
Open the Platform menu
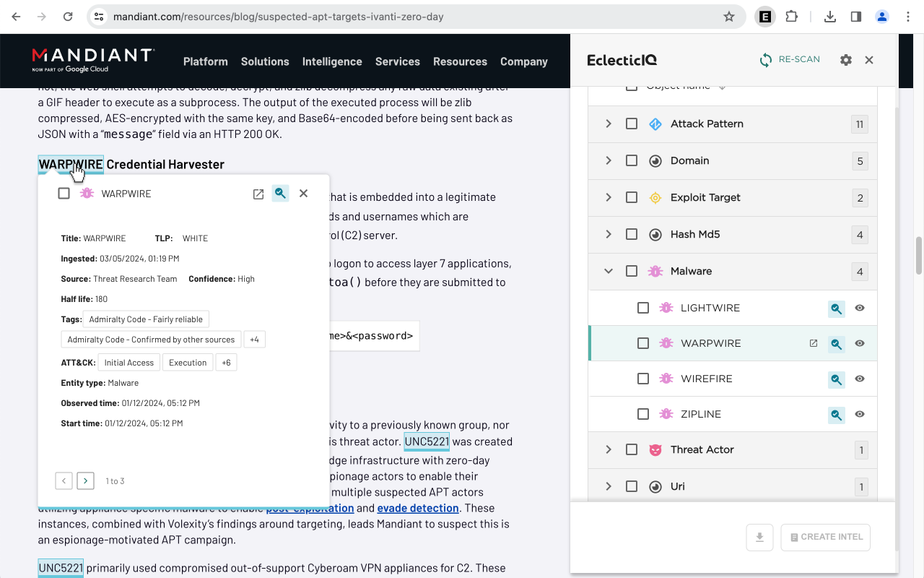(206, 61)
